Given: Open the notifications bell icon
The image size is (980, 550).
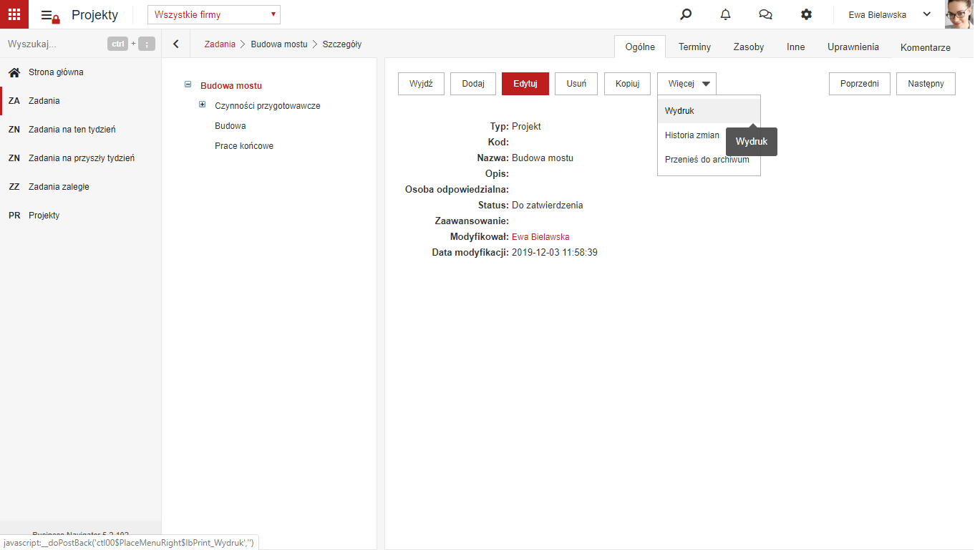Looking at the screenshot, I should (726, 14).
